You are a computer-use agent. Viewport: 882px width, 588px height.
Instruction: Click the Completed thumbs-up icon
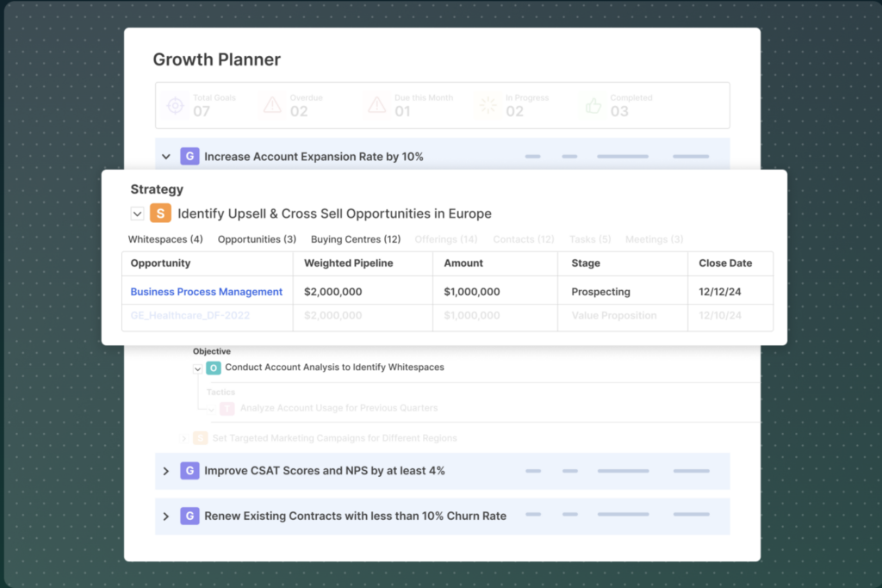[593, 105]
